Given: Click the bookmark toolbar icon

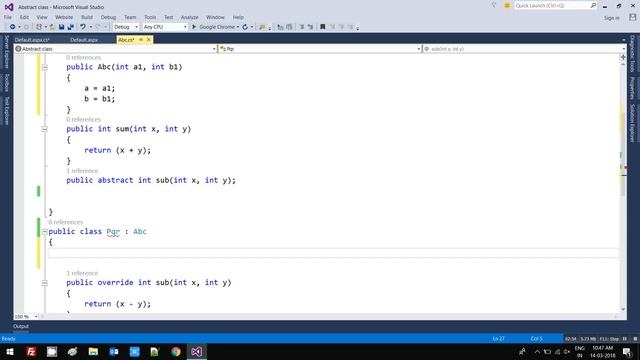Looking at the screenshot, I should click(322, 27).
